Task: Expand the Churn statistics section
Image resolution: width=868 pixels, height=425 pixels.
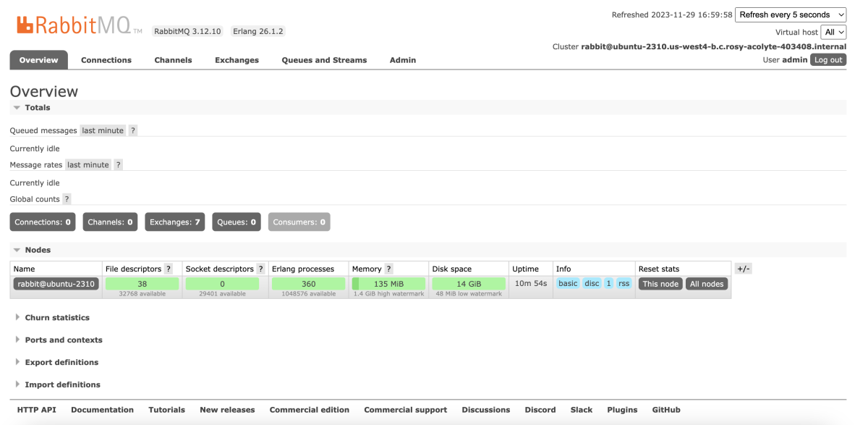Action: click(x=57, y=318)
